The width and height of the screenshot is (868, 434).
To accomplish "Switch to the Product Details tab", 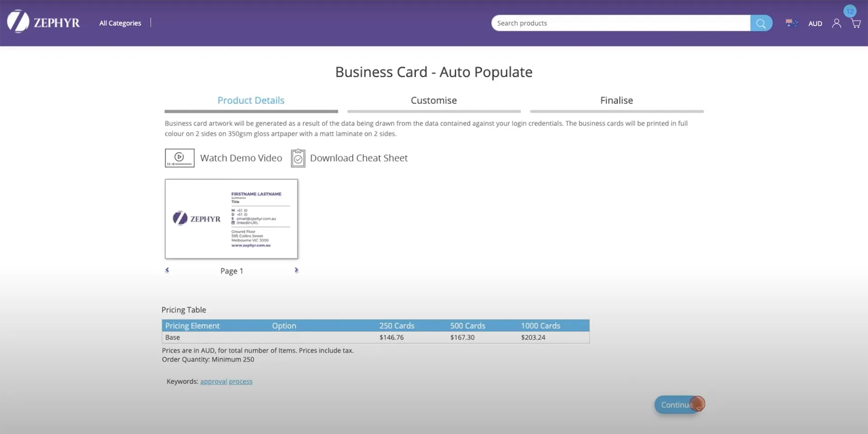I will tap(251, 100).
